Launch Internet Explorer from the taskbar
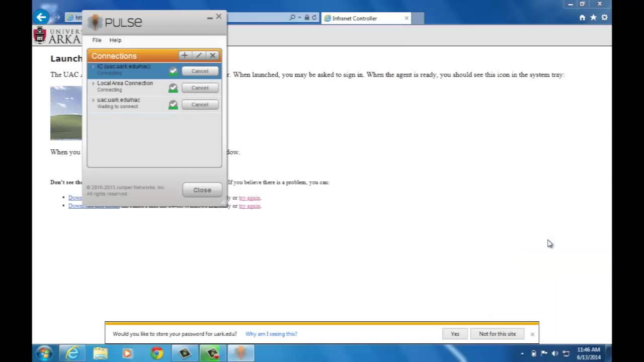This screenshot has width=644, height=362. coord(72,353)
